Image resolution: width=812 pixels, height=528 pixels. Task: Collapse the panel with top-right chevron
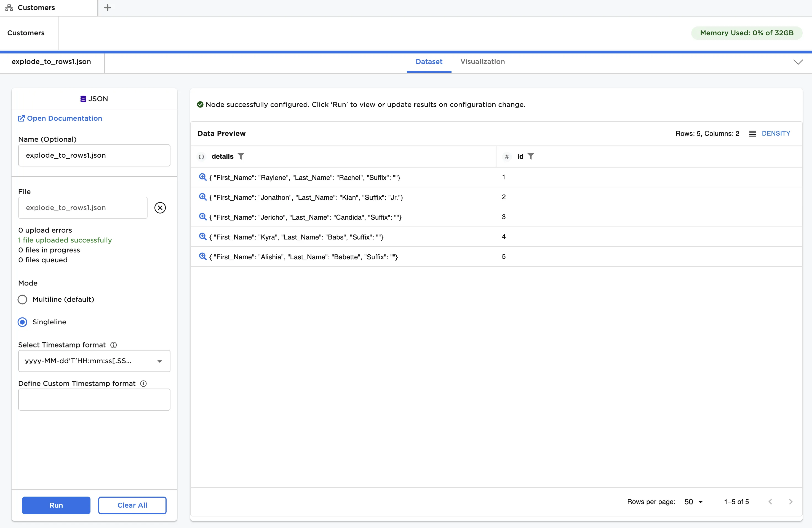tap(798, 62)
